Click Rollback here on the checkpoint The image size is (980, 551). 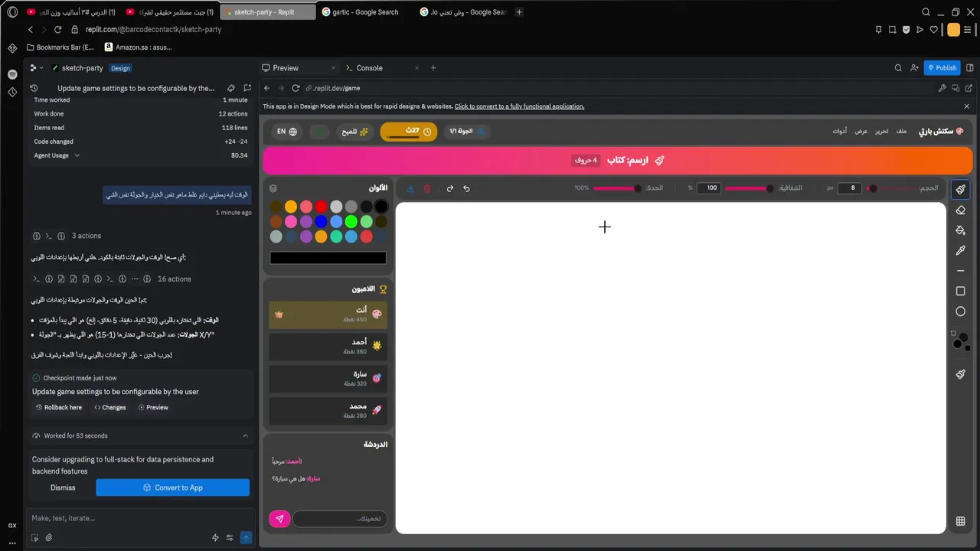coord(58,407)
